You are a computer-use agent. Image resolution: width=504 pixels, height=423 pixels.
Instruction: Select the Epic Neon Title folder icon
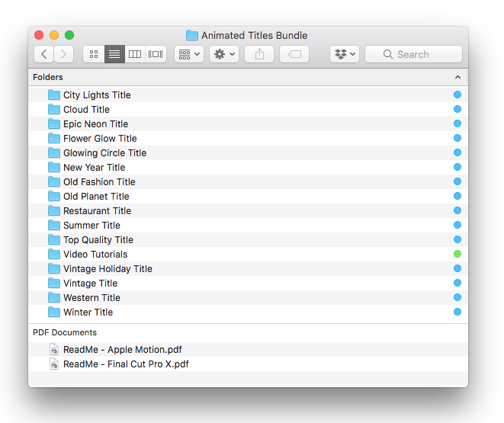coord(54,123)
